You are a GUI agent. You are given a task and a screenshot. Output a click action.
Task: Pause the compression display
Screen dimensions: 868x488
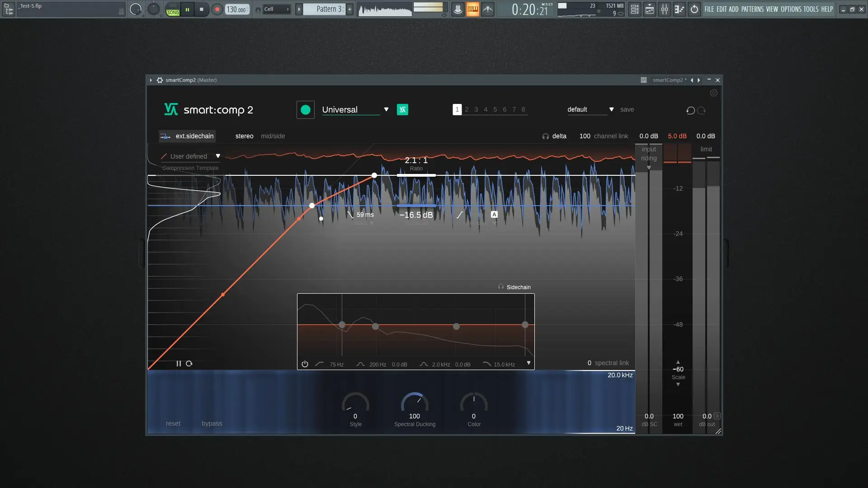(x=179, y=364)
